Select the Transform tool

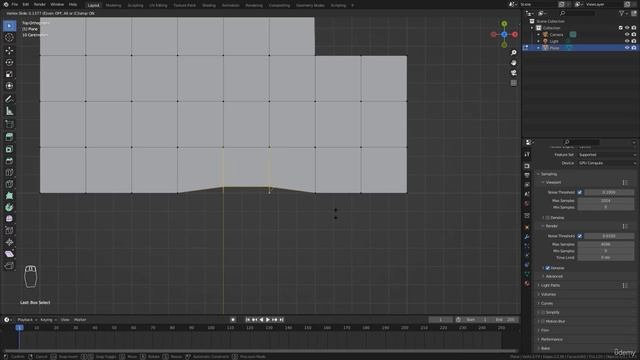point(9,86)
